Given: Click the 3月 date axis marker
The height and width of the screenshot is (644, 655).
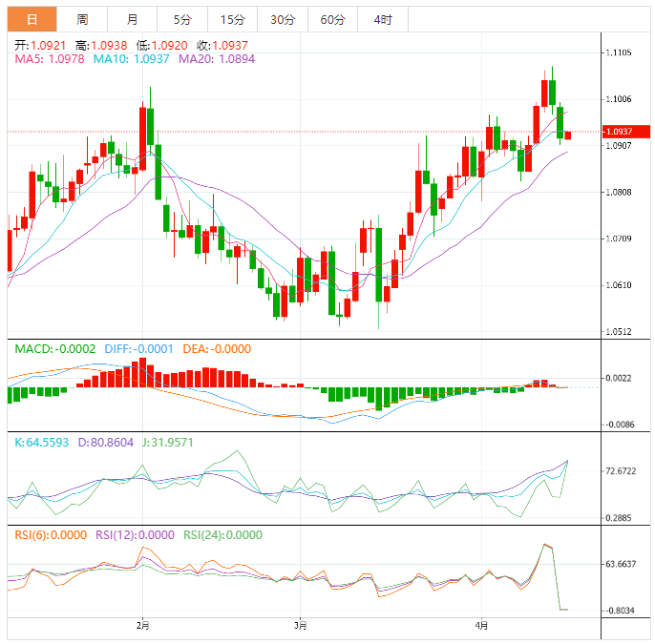Looking at the screenshot, I should [300, 626].
